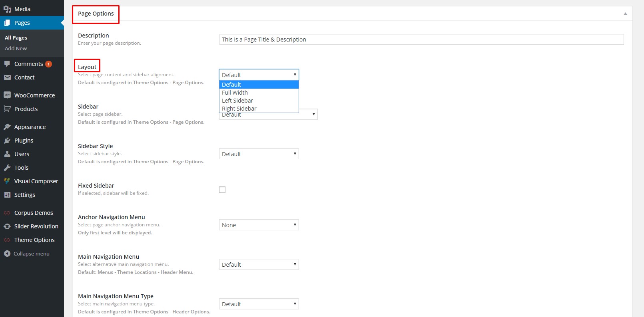Click 'Only first level will be displayed.' text

[115, 233]
